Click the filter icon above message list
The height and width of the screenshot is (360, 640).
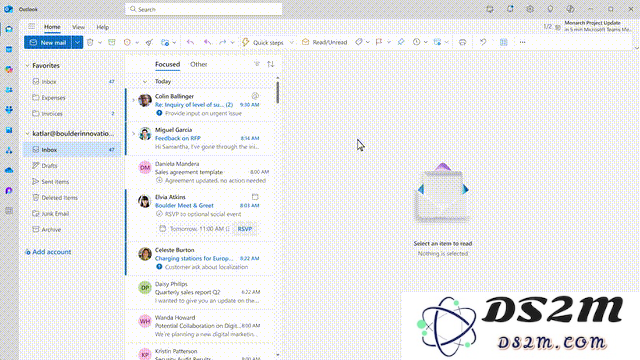[257, 64]
